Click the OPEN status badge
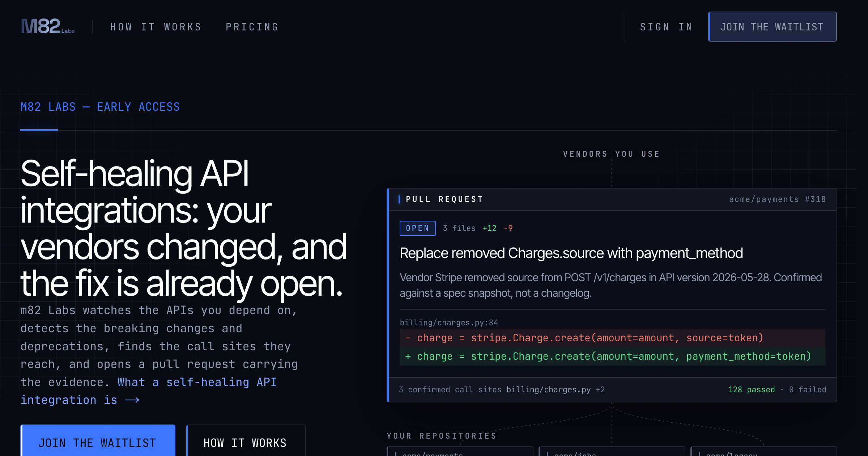The image size is (868, 456). click(x=417, y=228)
